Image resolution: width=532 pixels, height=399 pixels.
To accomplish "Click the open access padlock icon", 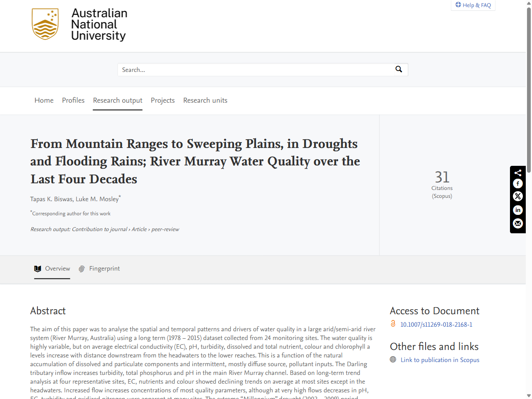I will [x=393, y=324].
